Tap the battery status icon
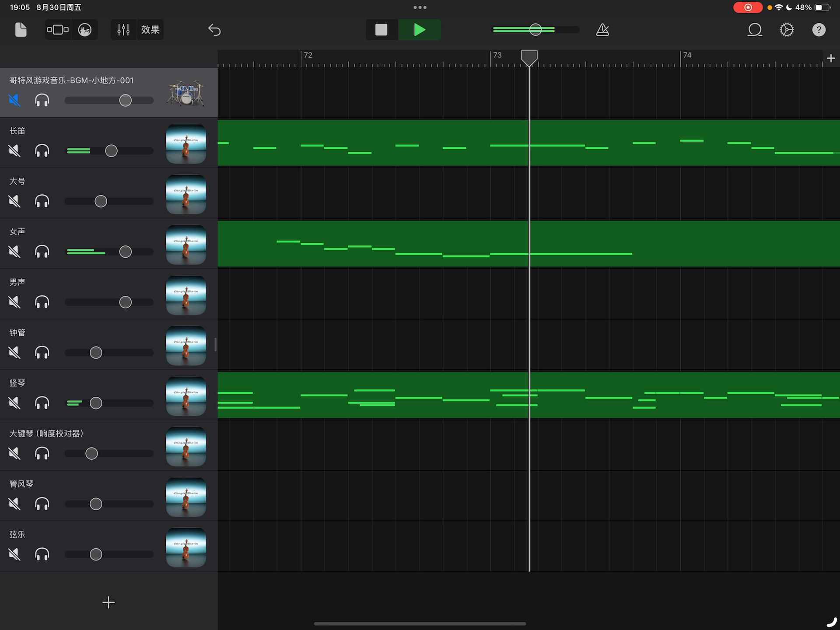The height and width of the screenshot is (630, 840). point(822,7)
